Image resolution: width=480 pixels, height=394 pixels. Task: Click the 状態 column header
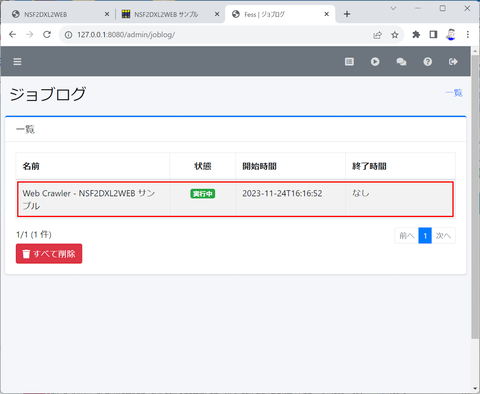(203, 166)
